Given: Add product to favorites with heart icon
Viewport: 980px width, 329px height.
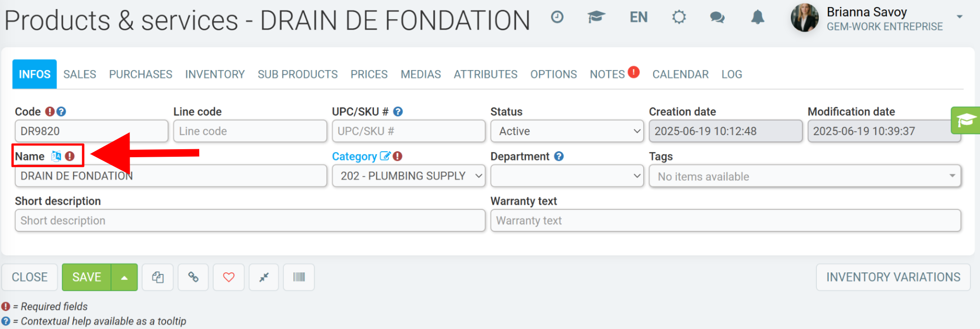Looking at the screenshot, I should pos(229,277).
